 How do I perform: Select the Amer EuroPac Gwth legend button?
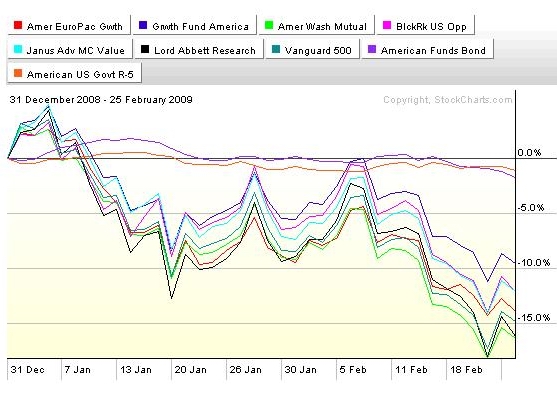point(69,25)
